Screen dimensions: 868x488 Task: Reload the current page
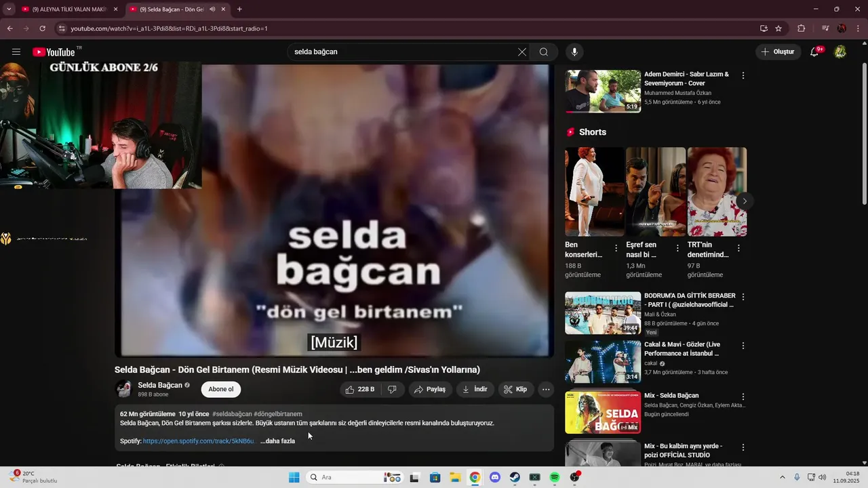42,28
